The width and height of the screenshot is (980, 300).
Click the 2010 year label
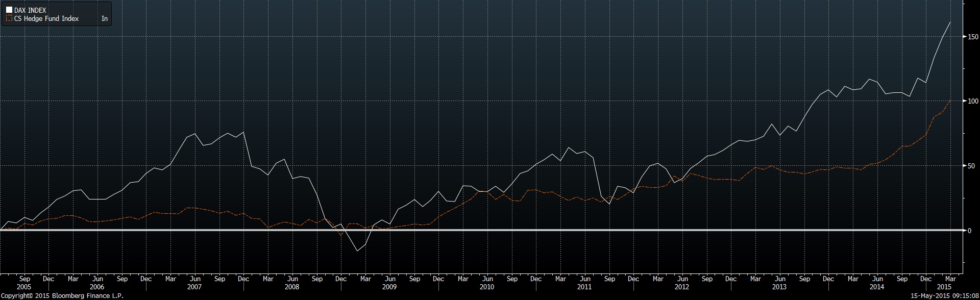pyautogui.click(x=487, y=287)
